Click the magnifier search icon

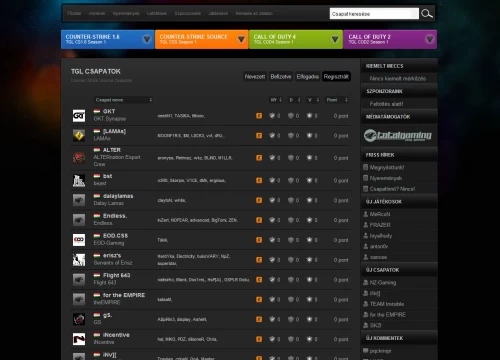click(x=427, y=14)
